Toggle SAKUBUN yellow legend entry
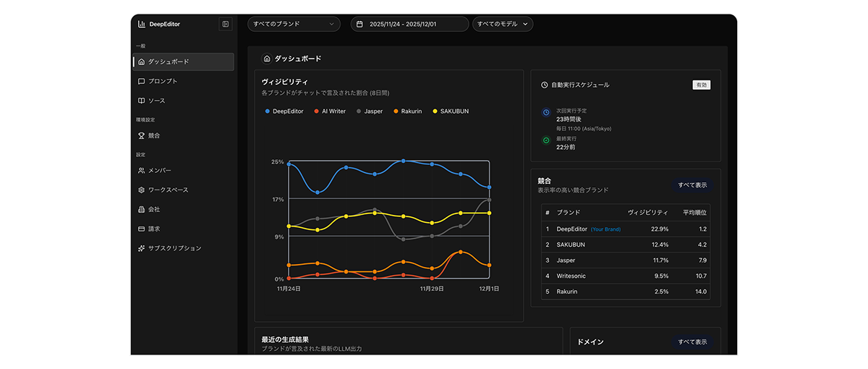 450,111
